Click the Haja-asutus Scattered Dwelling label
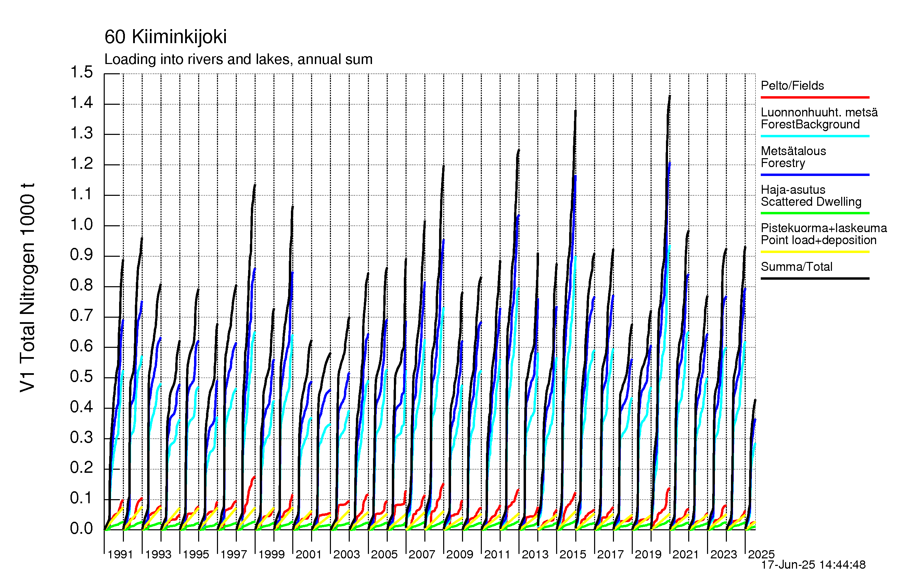Image resolution: width=924 pixels, height=582 pixels. tap(811, 196)
